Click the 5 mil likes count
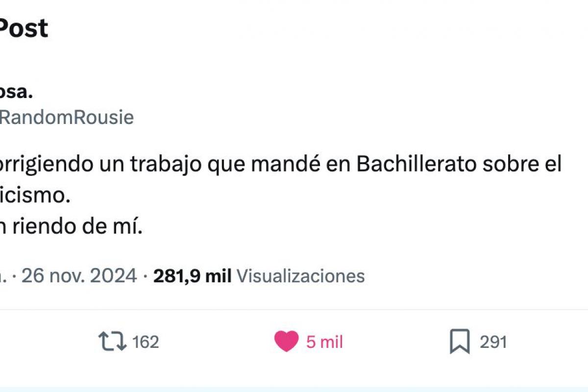The image size is (588, 392). pos(324,342)
